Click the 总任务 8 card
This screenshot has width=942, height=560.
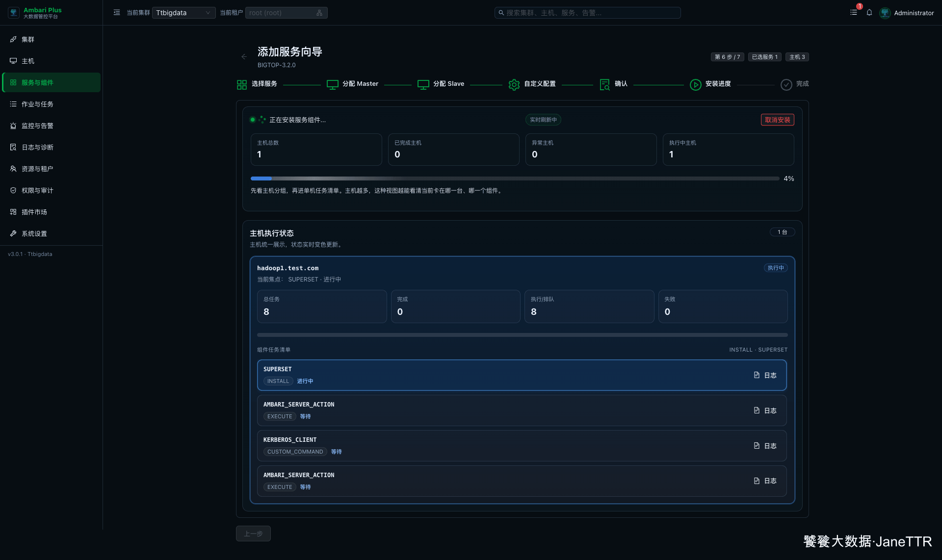click(322, 306)
